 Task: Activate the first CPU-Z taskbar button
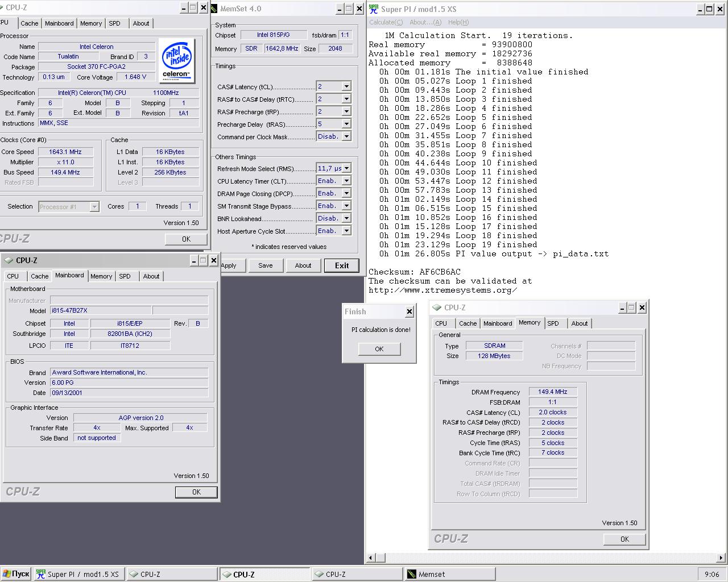[171, 574]
